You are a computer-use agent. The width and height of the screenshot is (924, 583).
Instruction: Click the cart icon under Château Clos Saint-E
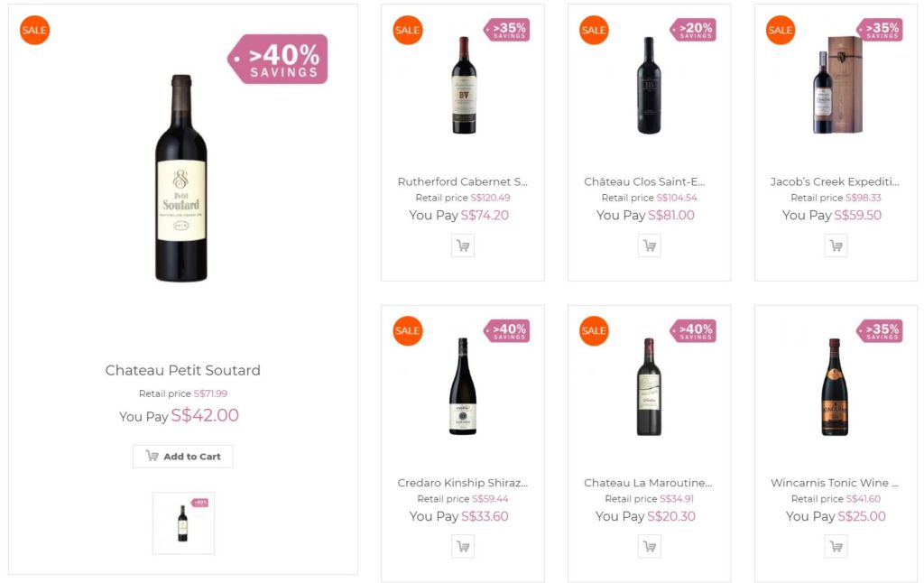pos(649,245)
